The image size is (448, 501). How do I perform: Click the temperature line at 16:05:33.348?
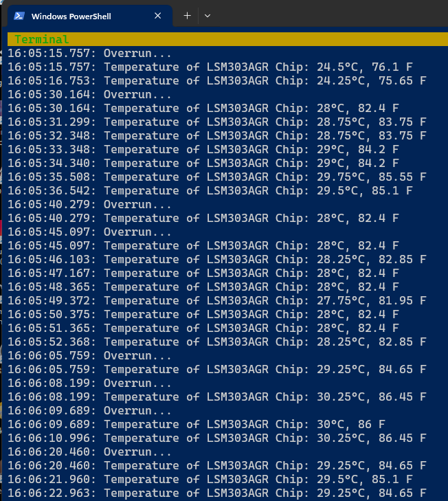tap(203, 150)
